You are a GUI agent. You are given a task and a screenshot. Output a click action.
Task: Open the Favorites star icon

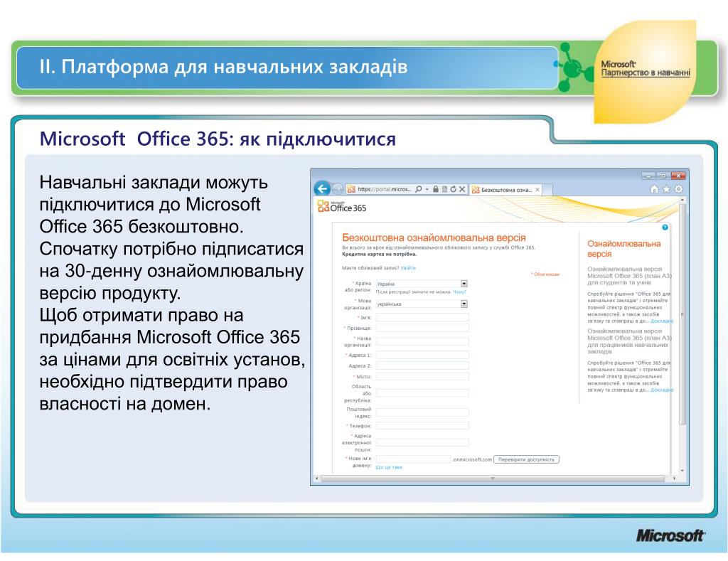666,189
